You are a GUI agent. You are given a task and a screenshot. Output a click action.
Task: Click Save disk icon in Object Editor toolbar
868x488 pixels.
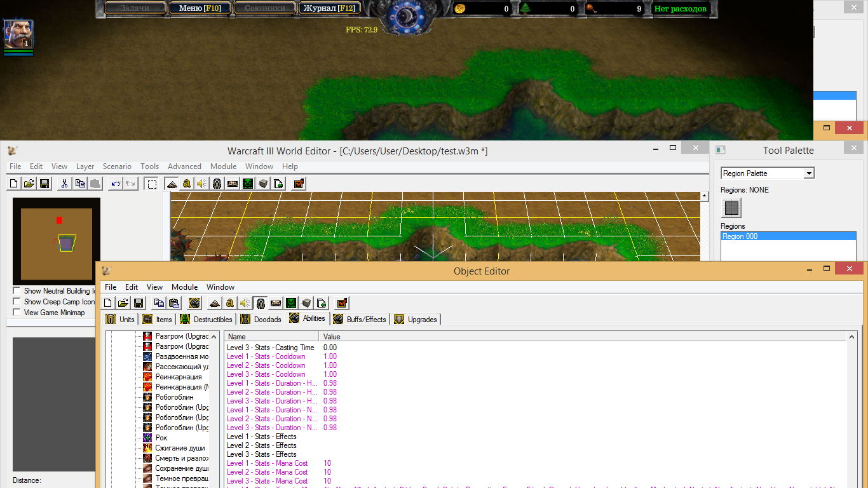(x=139, y=303)
